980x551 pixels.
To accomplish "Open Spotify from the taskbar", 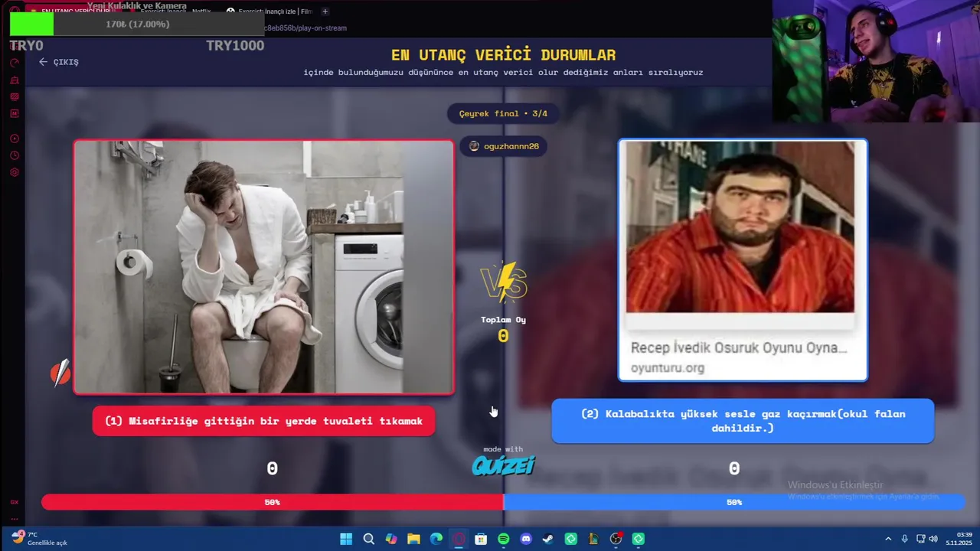I will pos(503,539).
